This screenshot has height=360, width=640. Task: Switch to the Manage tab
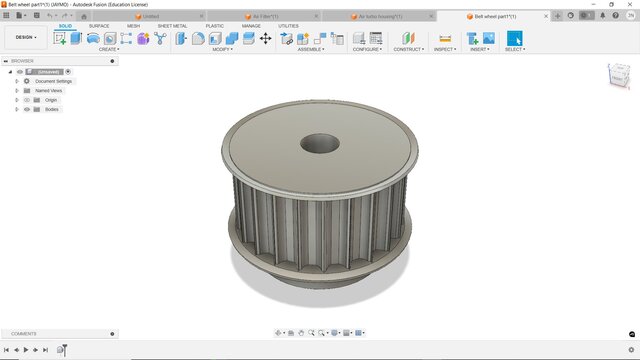point(251,26)
